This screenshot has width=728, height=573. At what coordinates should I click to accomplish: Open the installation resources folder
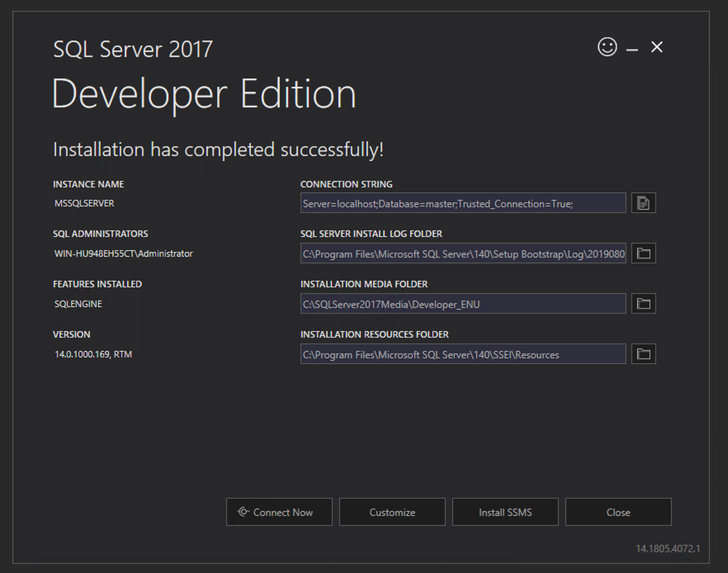pyautogui.click(x=644, y=354)
